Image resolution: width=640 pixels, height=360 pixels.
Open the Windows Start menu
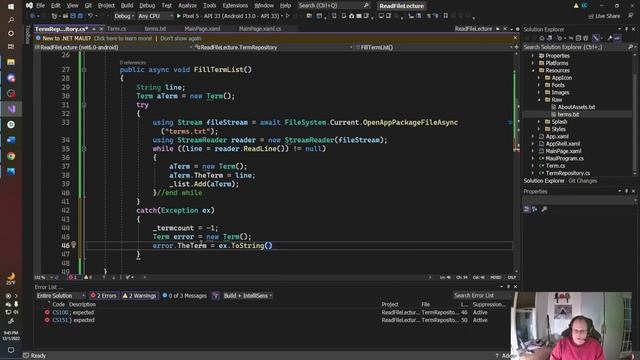(11, 7)
